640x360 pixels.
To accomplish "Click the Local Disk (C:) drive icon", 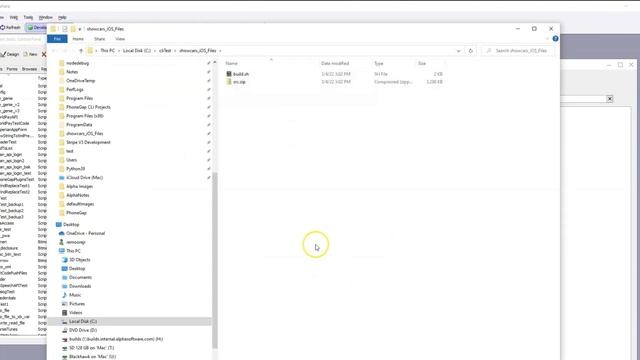I will [64, 322].
